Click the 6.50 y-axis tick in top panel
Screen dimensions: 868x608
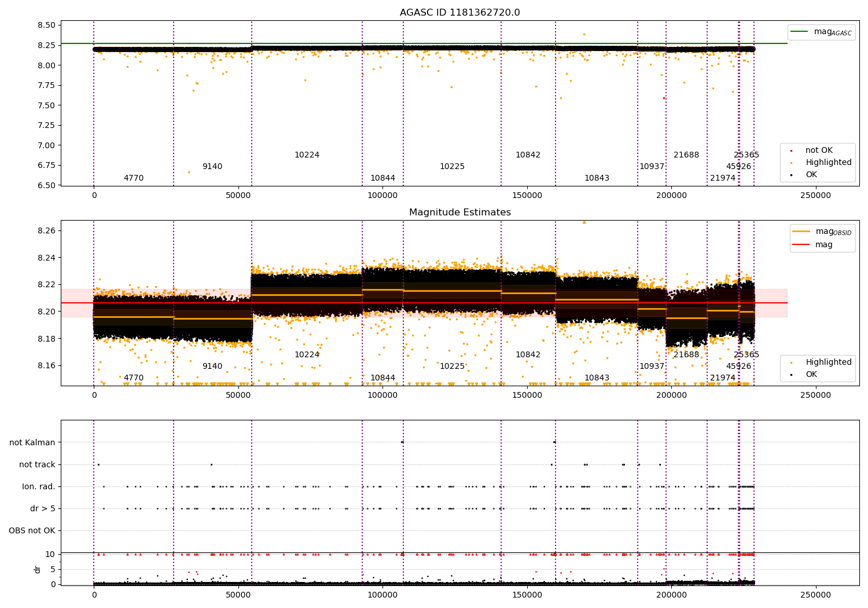(x=46, y=185)
